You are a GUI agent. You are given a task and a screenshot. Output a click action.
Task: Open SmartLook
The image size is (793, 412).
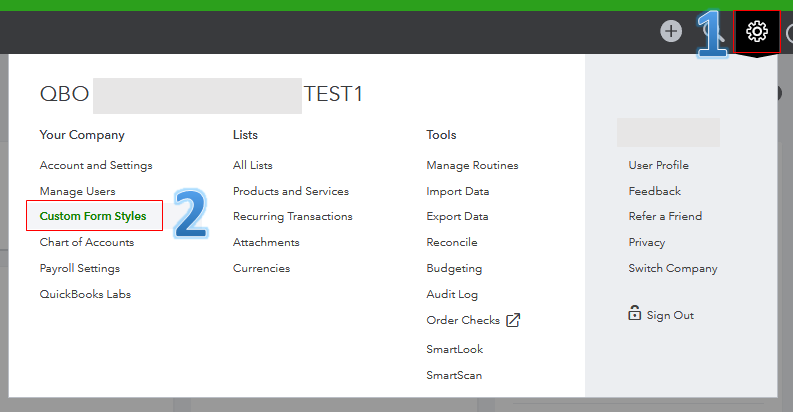click(x=455, y=349)
